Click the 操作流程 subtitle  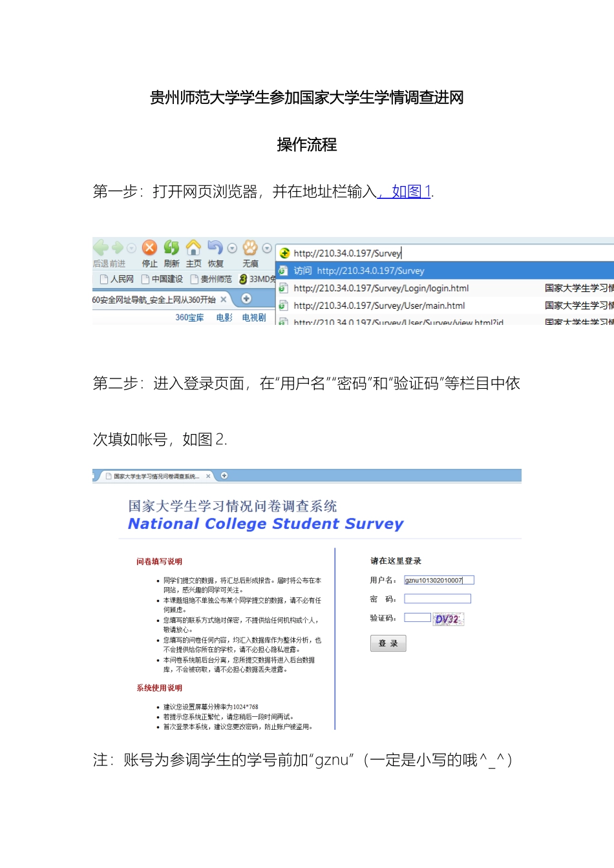tap(307, 145)
